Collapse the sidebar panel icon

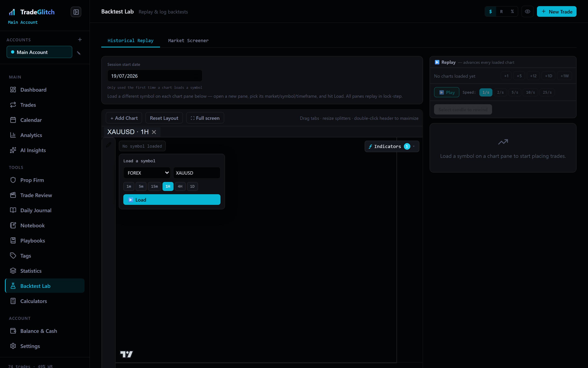(x=76, y=12)
